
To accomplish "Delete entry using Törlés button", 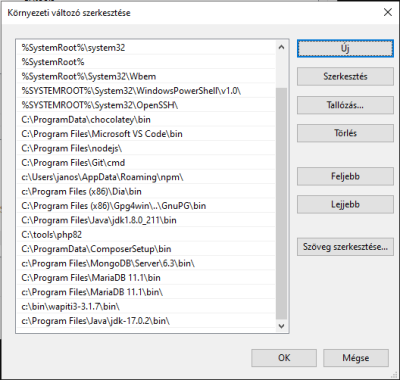I will coord(345,133).
